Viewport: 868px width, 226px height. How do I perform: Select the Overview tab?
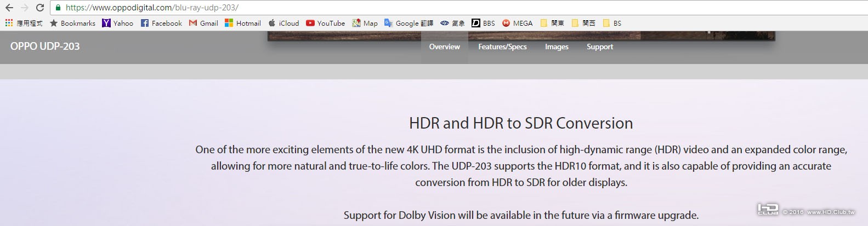click(x=444, y=47)
